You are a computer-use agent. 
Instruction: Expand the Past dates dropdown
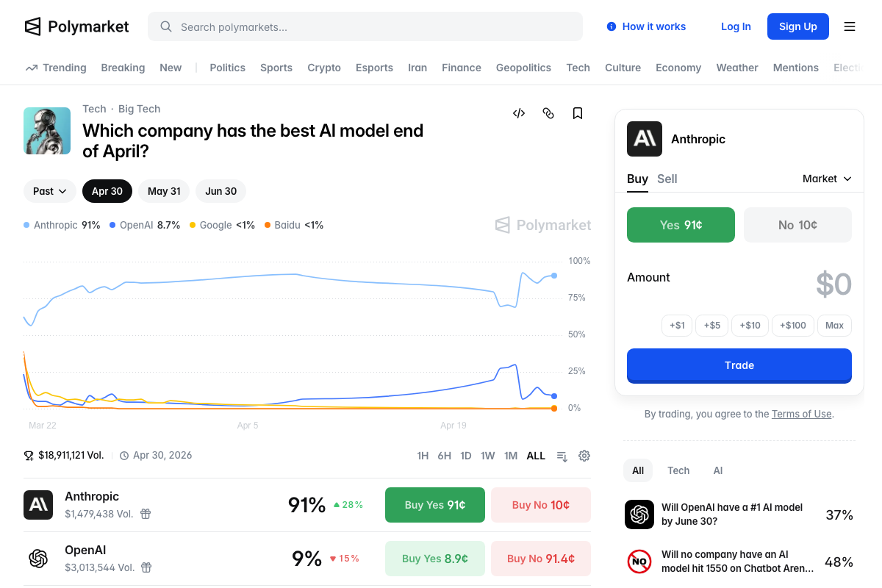50,191
